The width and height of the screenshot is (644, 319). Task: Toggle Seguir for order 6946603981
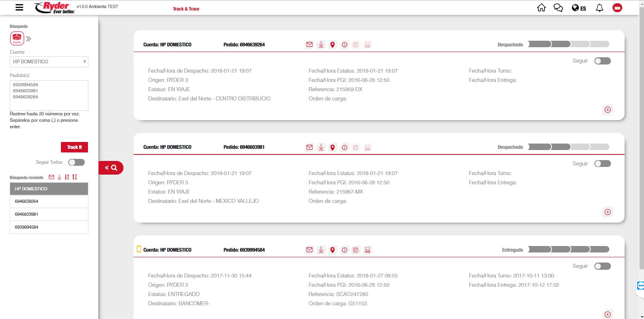coord(602,164)
